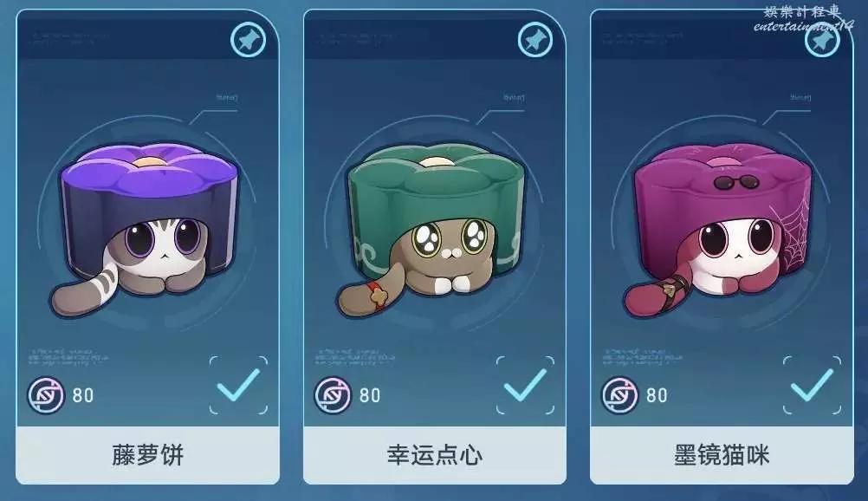Select the magenta cat-cake 墨镜猫咪 image
Viewport: 868px width, 501px height.
coord(720,228)
